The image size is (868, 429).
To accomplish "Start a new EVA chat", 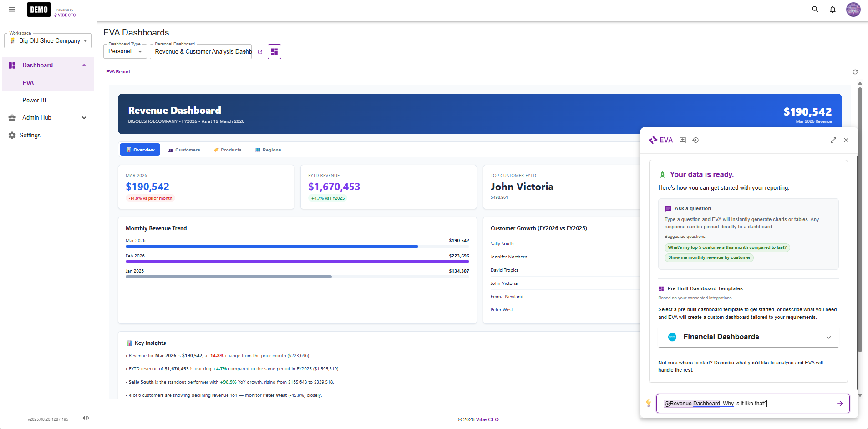I will 683,140.
